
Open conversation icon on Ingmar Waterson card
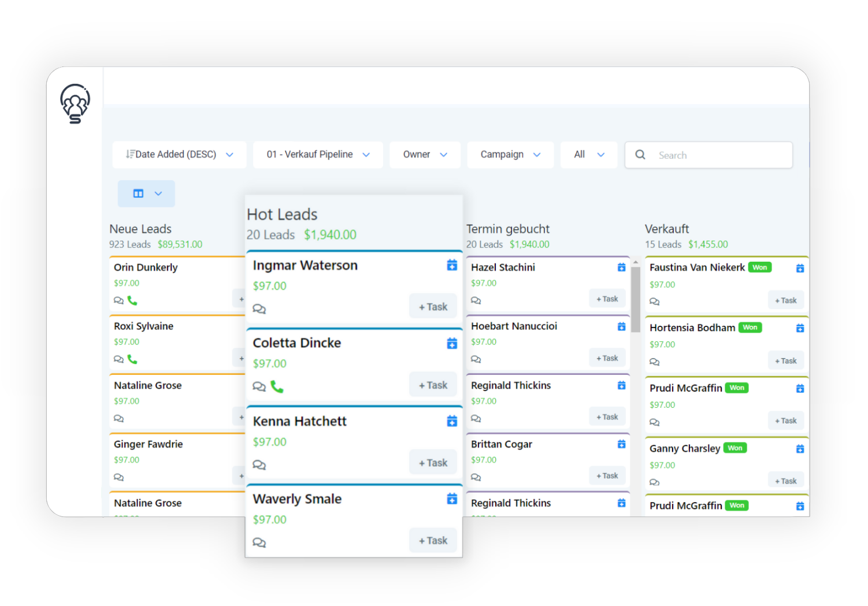259,309
